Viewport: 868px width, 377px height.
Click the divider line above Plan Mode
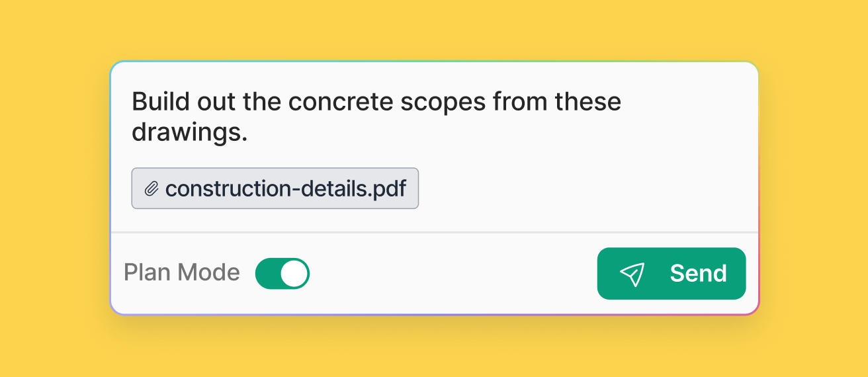434,232
